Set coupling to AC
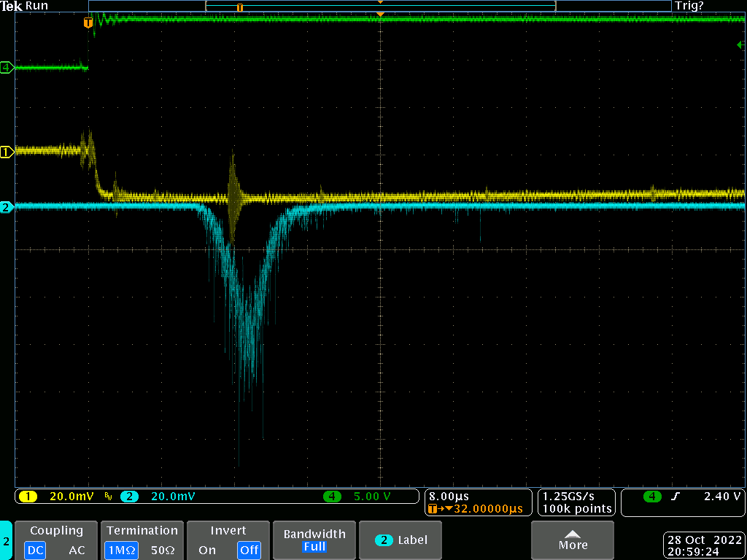 click(77, 550)
